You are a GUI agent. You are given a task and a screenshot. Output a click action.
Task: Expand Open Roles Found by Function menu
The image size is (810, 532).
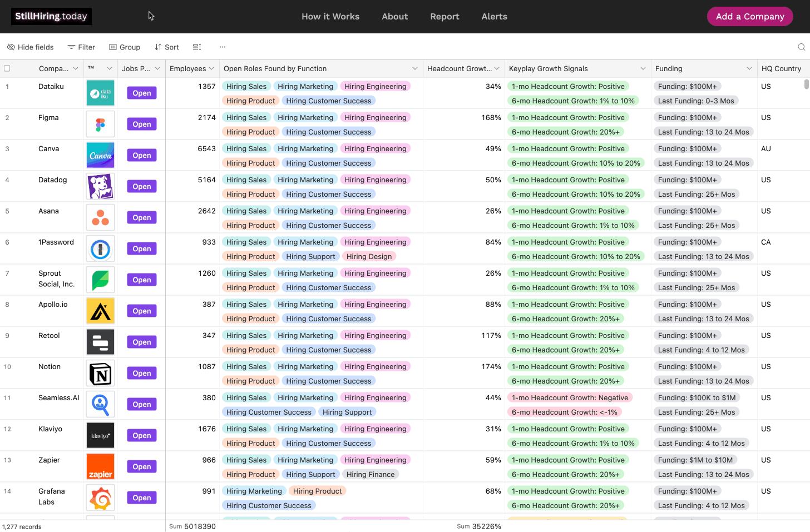coord(415,68)
